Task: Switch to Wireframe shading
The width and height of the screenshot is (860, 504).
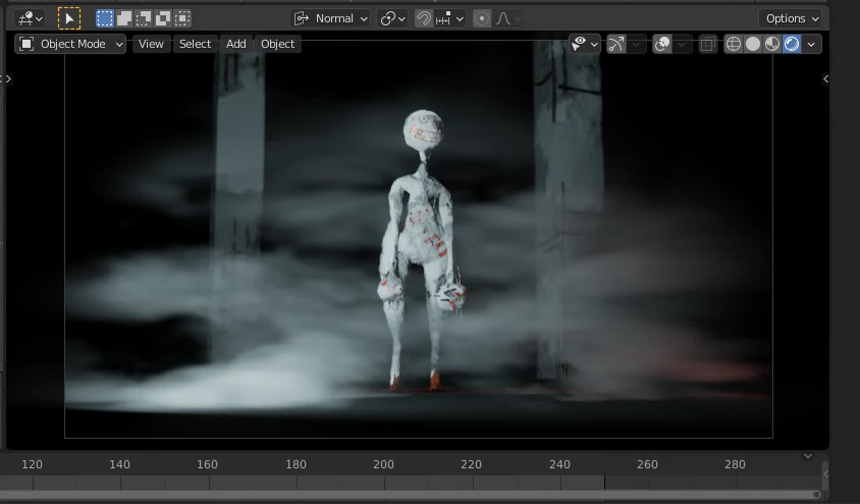Action: 733,44
